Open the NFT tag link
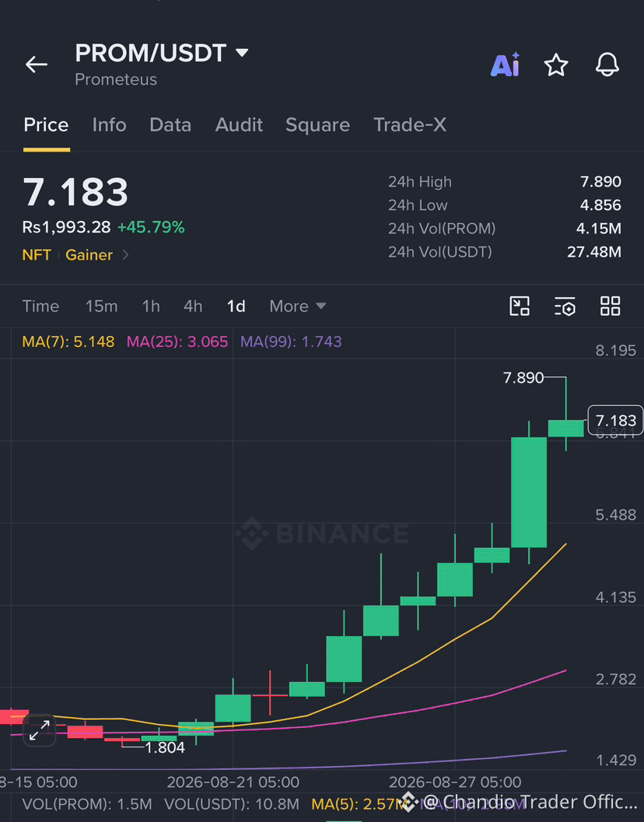 pos(37,255)
